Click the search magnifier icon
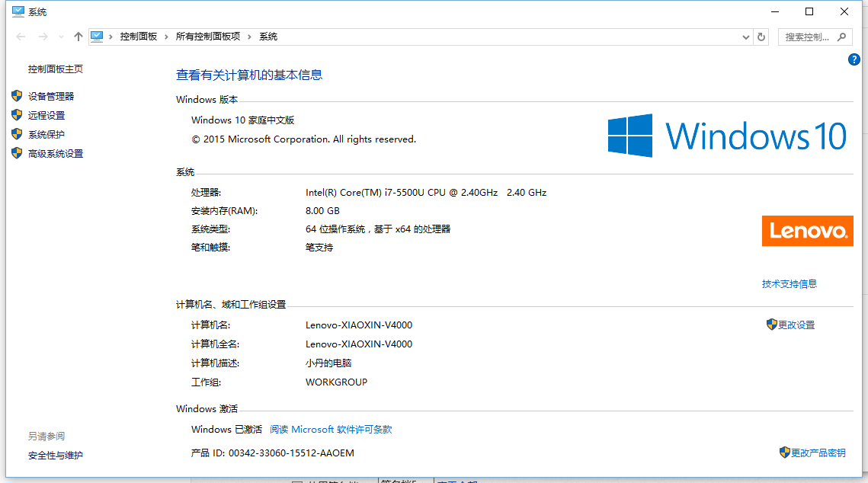 842,37
